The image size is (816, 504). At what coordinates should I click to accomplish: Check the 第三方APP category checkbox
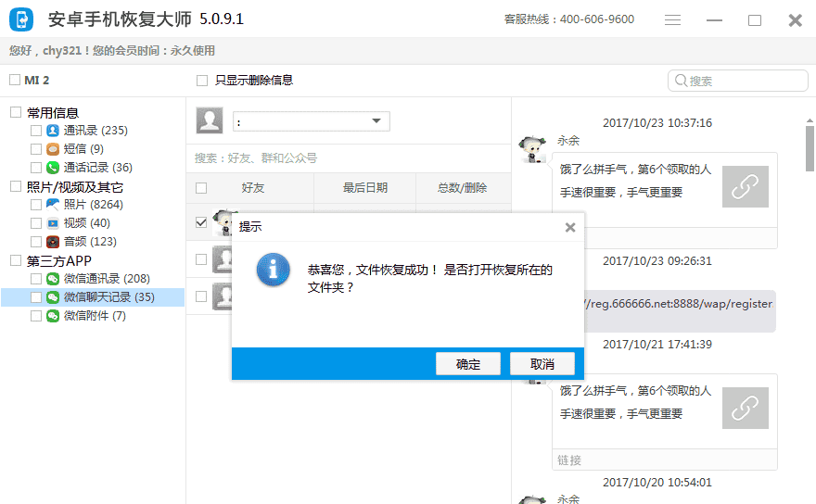pos(16,260)
